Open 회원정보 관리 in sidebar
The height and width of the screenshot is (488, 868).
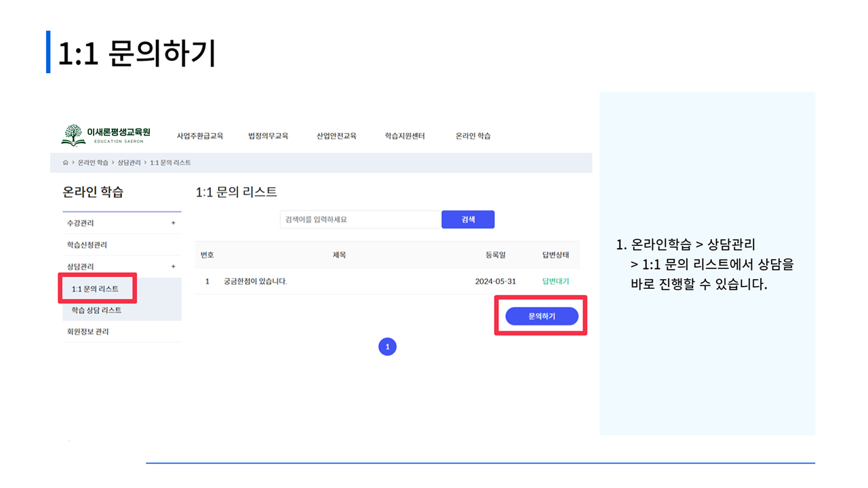click(87, 331)
